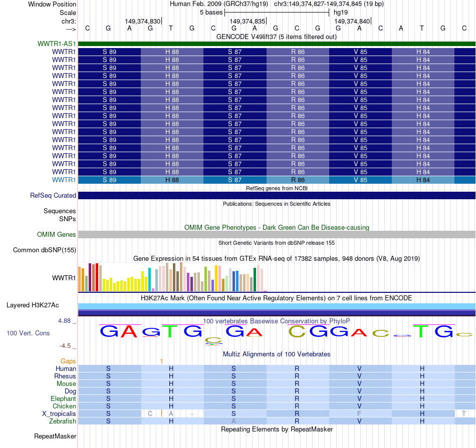476x448 pixels.
Task: Click the Mouse species label
Action: (66, 384)
